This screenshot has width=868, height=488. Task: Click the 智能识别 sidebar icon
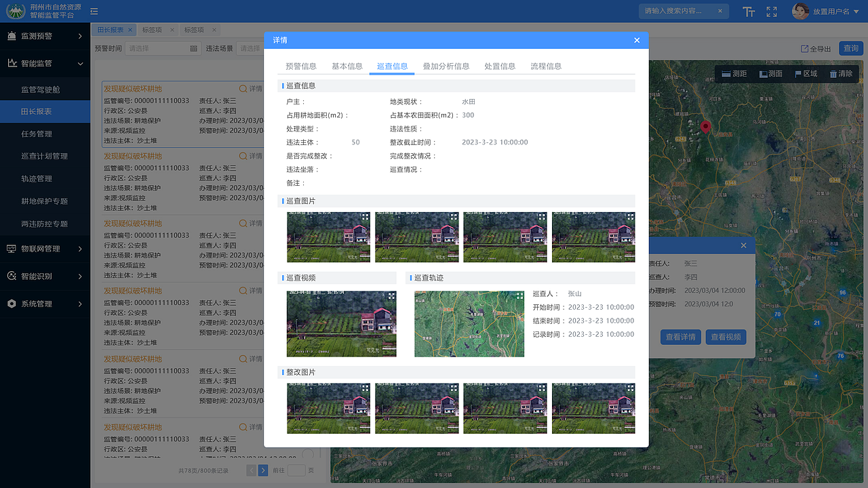(x=12, y=277)
